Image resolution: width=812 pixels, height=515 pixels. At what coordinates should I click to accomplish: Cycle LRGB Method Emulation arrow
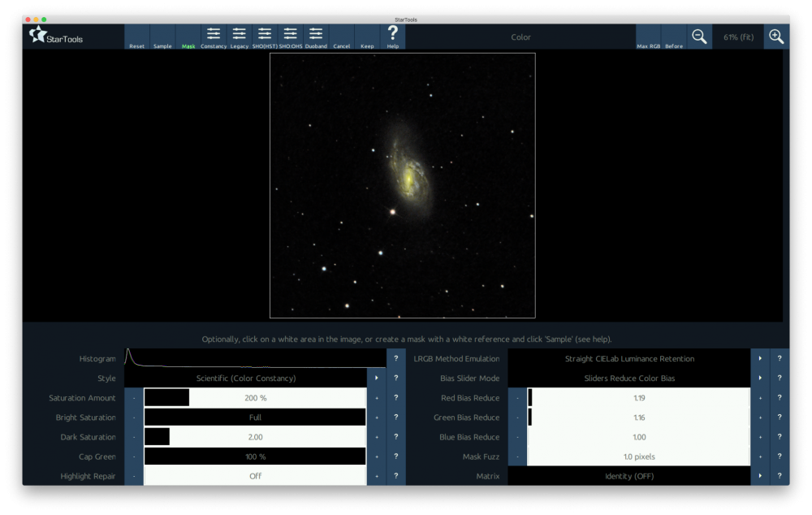(760, 358)
